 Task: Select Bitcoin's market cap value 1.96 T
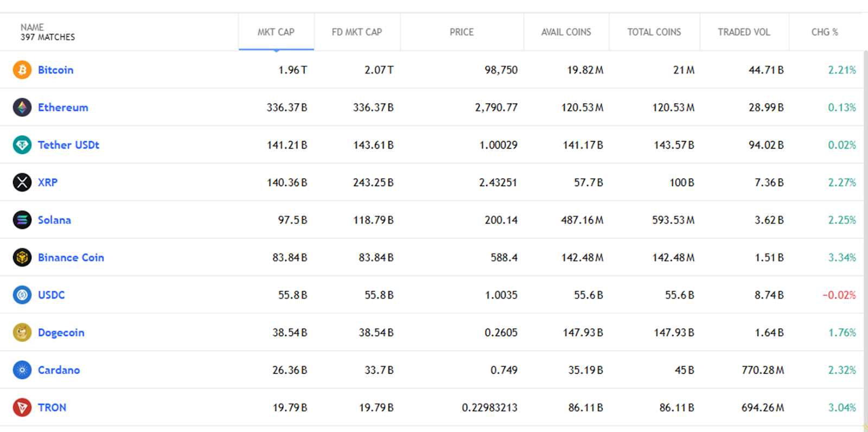pyautogui.click(x=293, y=70)
